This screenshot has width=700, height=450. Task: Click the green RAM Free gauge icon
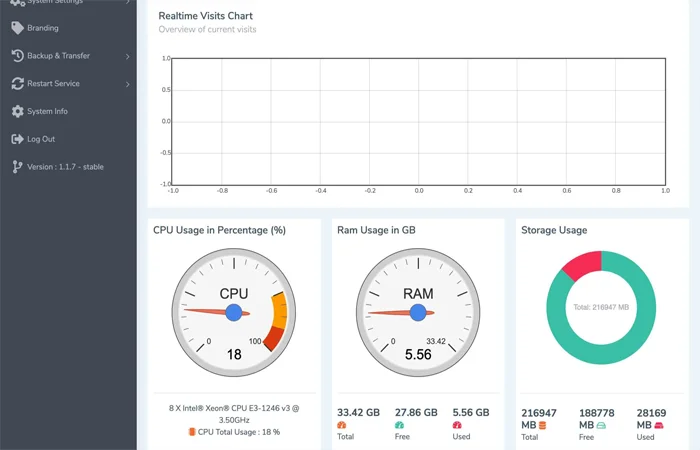[x=399, y=425]
